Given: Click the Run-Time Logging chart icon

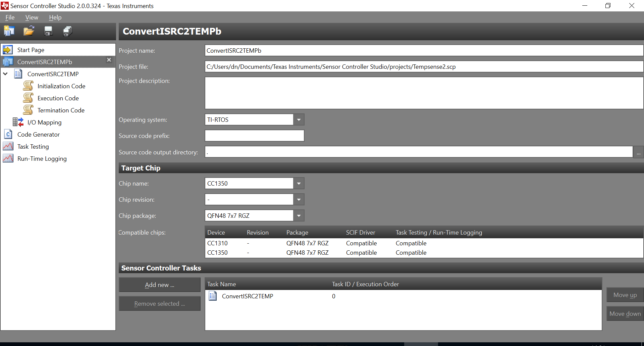Looking at the screenshot, I should 8,158.
